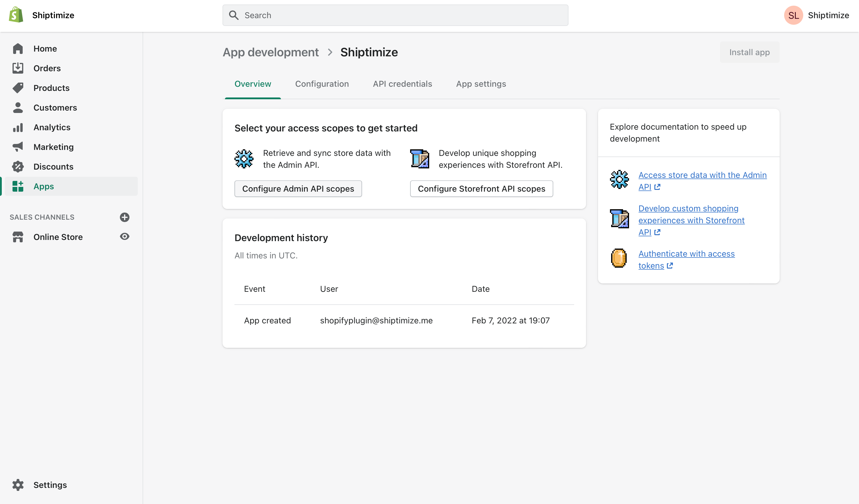Click the 'App created' event cell
The width and height of the screenshot is (859, 504).
click(x=267, y=320)
